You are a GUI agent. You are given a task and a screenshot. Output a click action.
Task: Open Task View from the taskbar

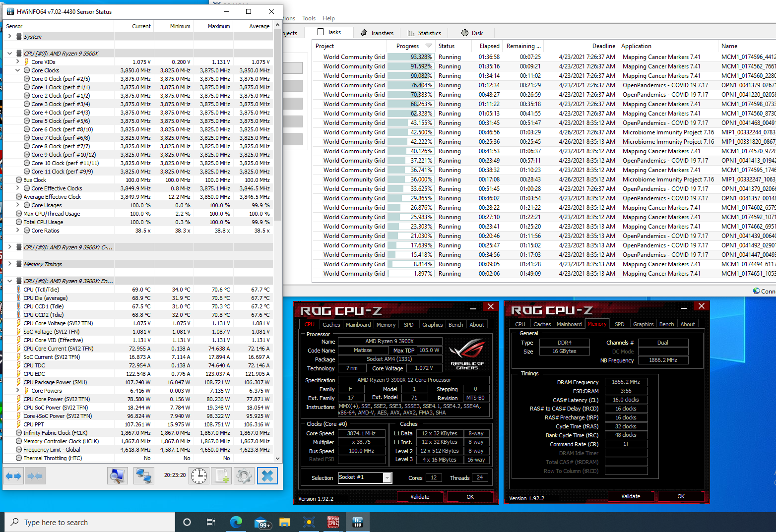pos(211,522)
